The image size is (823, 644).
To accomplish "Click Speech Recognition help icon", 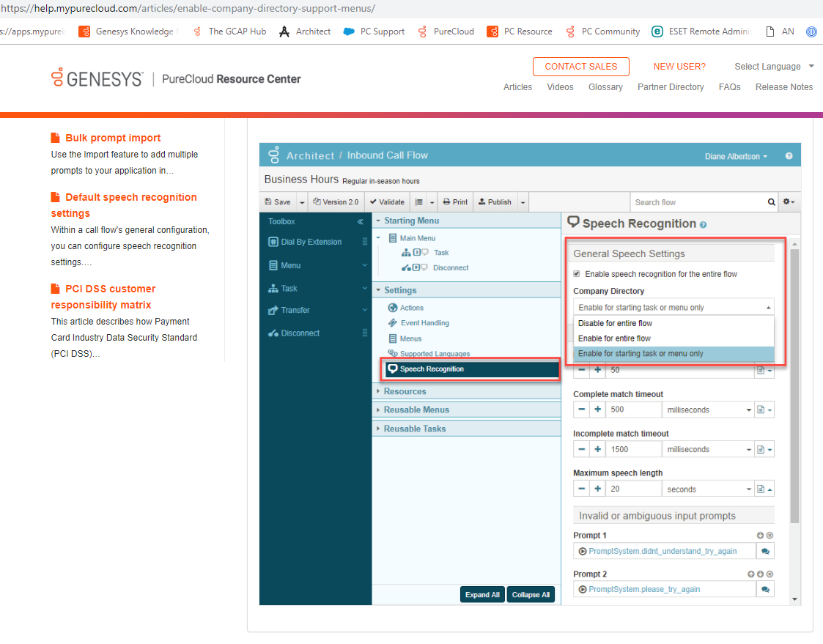I will coord(704,225).
